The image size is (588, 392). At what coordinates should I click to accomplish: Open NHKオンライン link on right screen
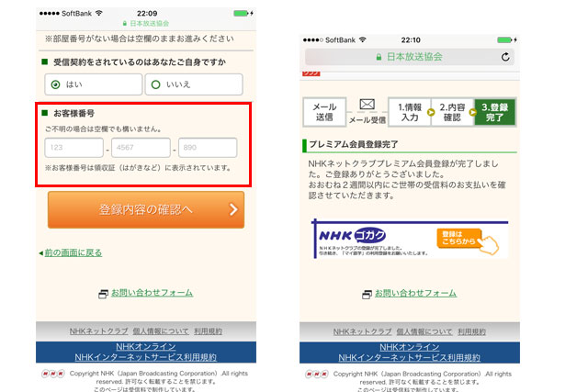click(x=410, y=347)
